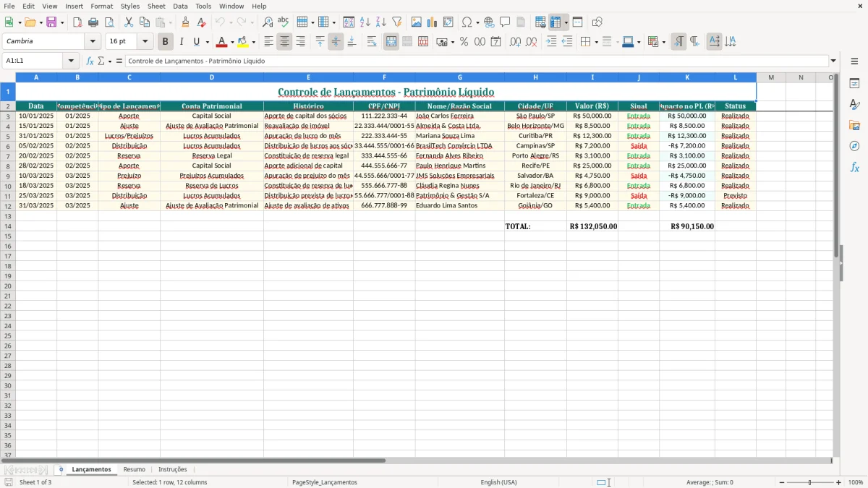868x488 pixels.
Task: Click the Define Print Area icon
Action: pos(540,22)
